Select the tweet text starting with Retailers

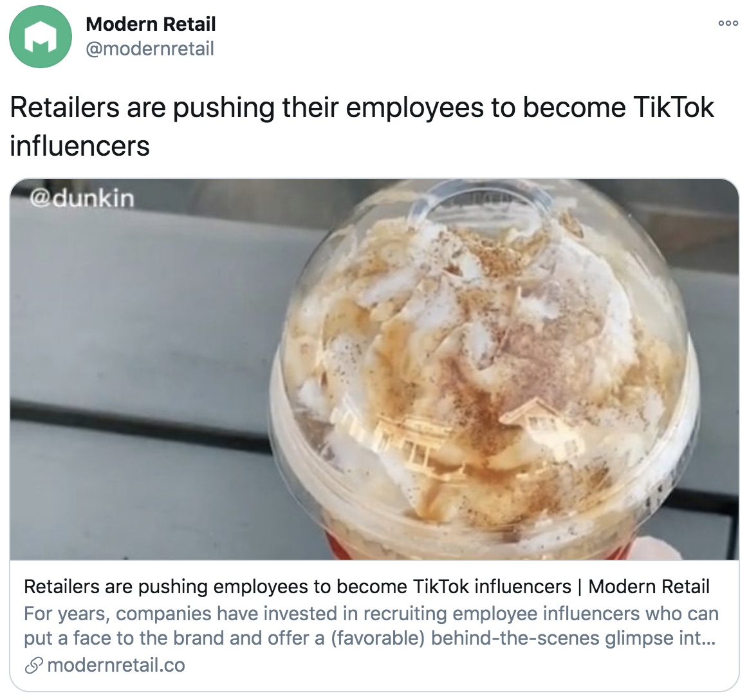(x=362, y=126)
